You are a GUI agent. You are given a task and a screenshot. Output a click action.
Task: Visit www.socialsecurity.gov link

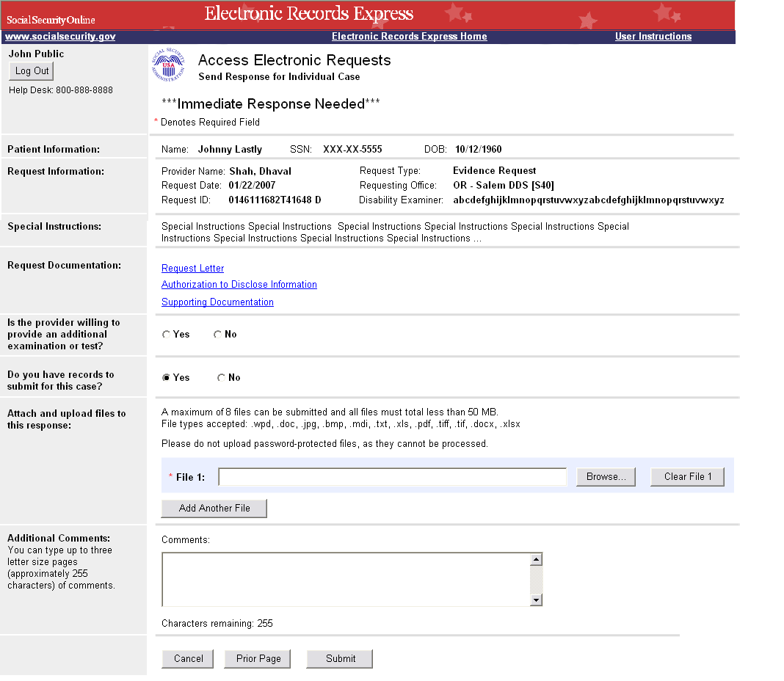60,37
